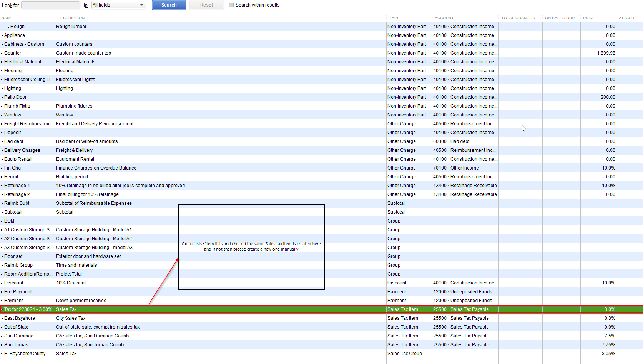Select the BOM group item
This screenshot has height=364, width=643.
click(x=9, y=221)
